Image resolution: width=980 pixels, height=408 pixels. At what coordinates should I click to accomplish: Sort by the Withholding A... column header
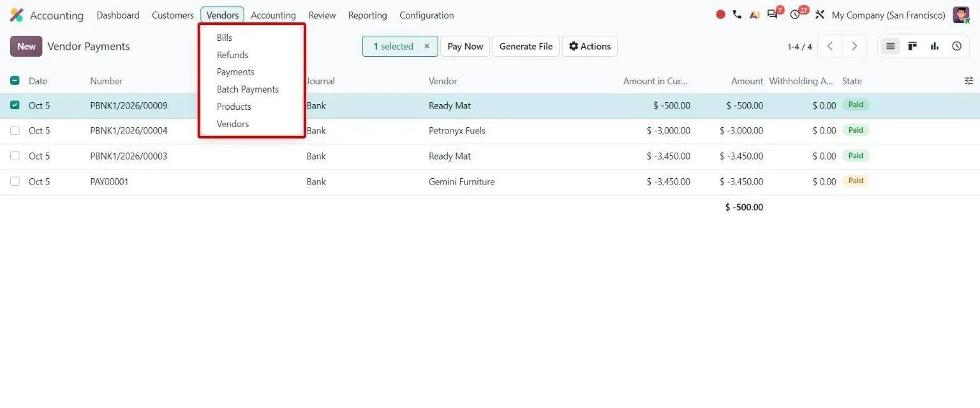[x=801, y=81]
